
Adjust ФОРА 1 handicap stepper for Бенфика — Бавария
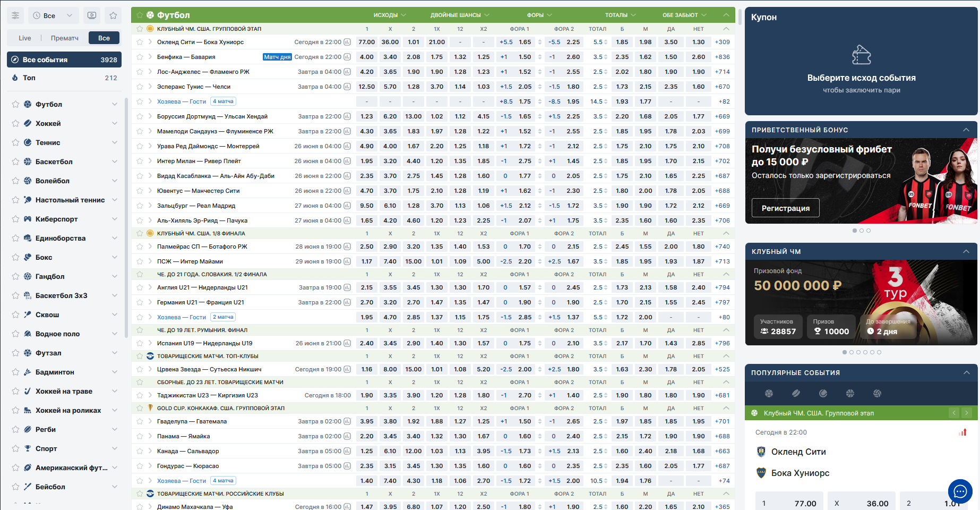(x=540, y=57)
